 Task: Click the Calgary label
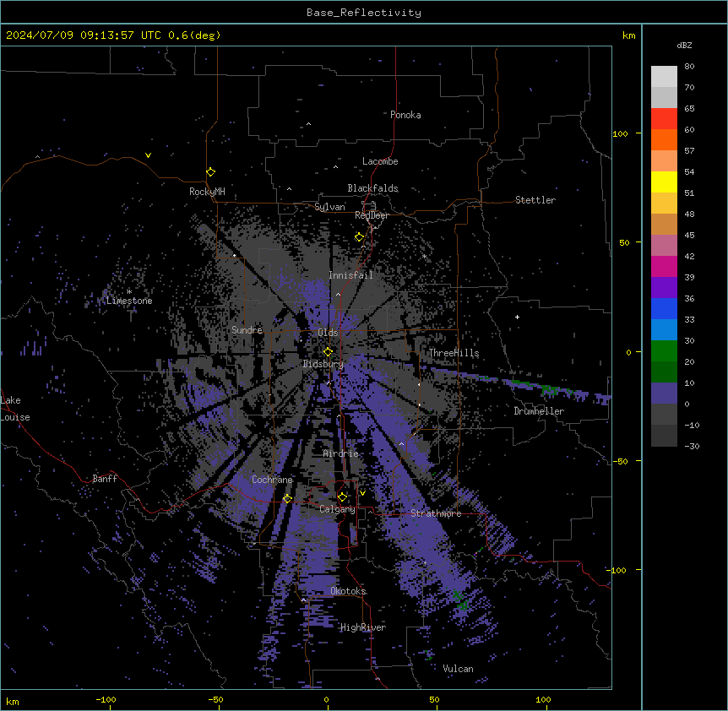pos(338,509)
